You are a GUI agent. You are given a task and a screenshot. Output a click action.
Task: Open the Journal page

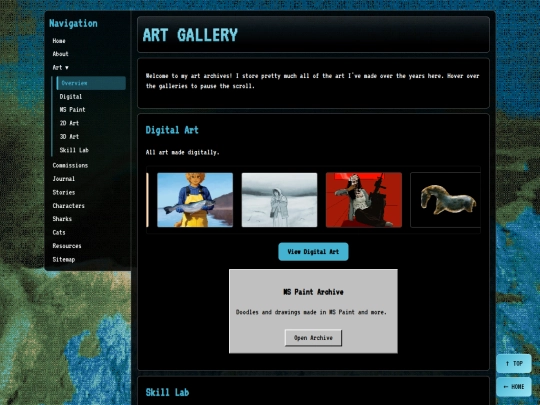[64, 178]
